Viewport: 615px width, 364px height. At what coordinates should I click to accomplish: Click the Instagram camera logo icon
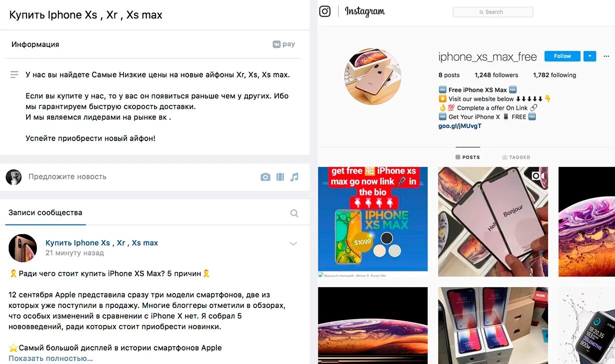(x=325, y=11)
